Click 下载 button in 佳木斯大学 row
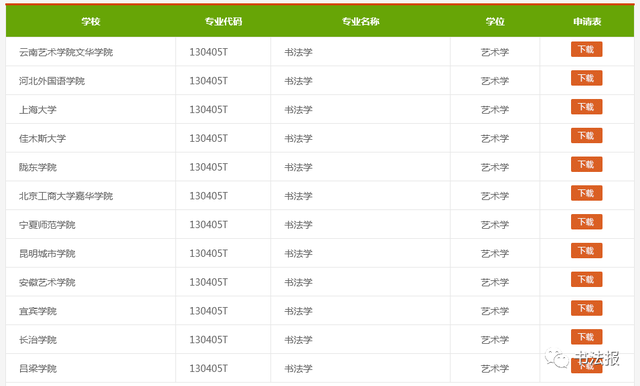This screenshot has height=386, width=640. [x=586, y=135]
